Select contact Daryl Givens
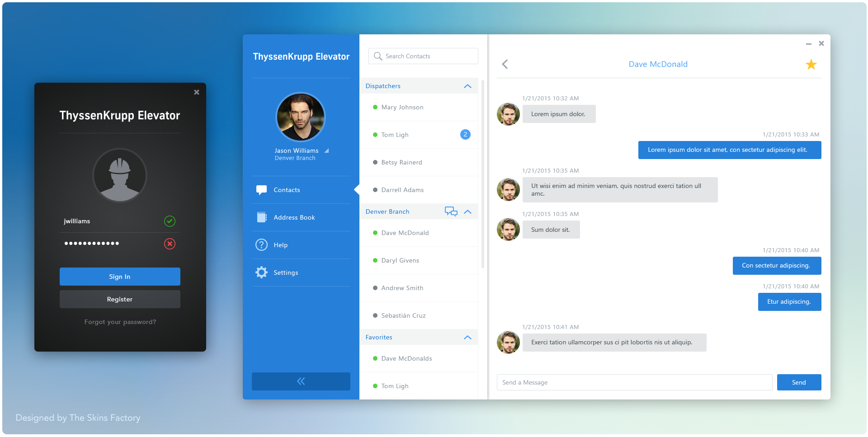The height and width of the screenshot is (437, 868). (419, 260)
